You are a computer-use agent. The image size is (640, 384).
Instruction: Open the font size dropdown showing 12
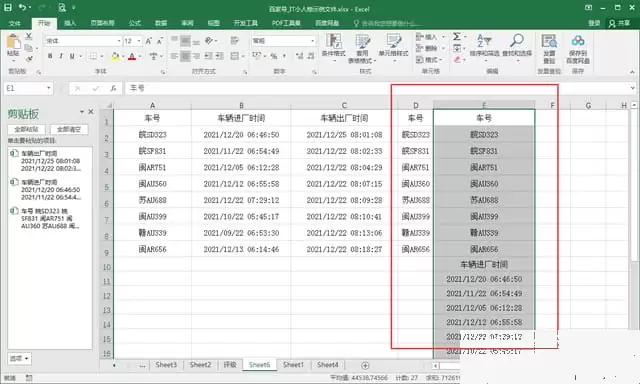[139, 41]
